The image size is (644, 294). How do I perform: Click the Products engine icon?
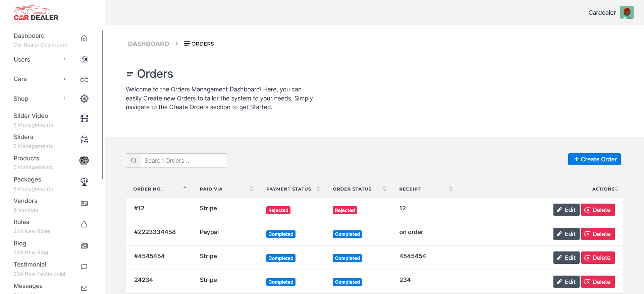[x=84, y=161]
